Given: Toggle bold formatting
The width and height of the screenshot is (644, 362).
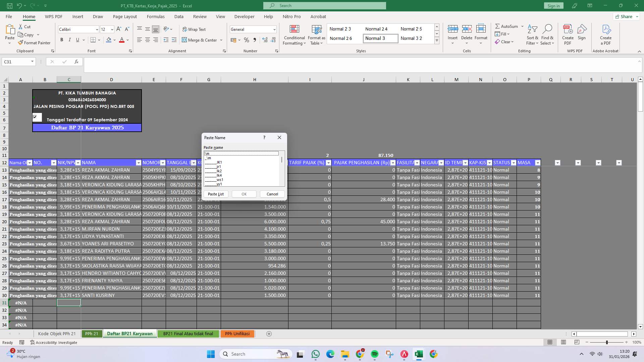Looking at the screenshot, I should [x=61, y=40].
